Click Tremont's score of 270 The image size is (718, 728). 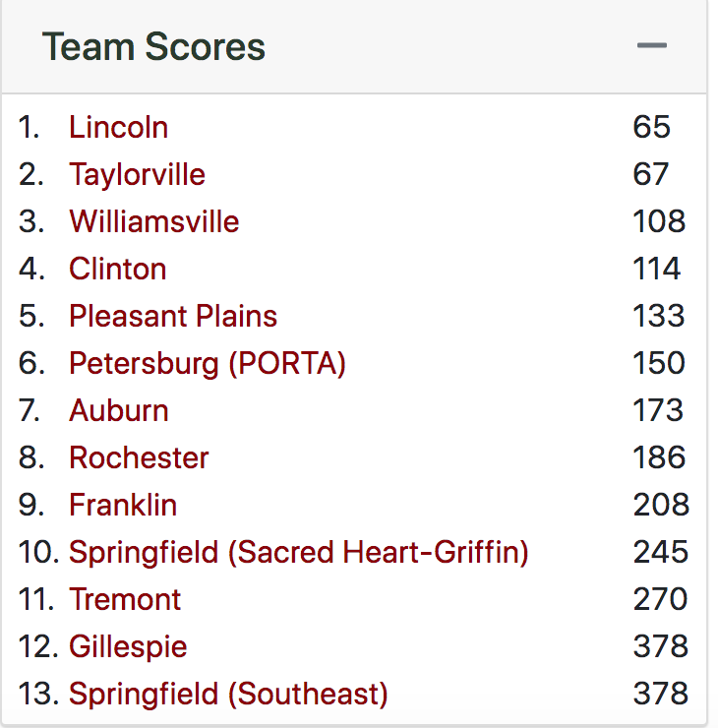click(660, 599)
